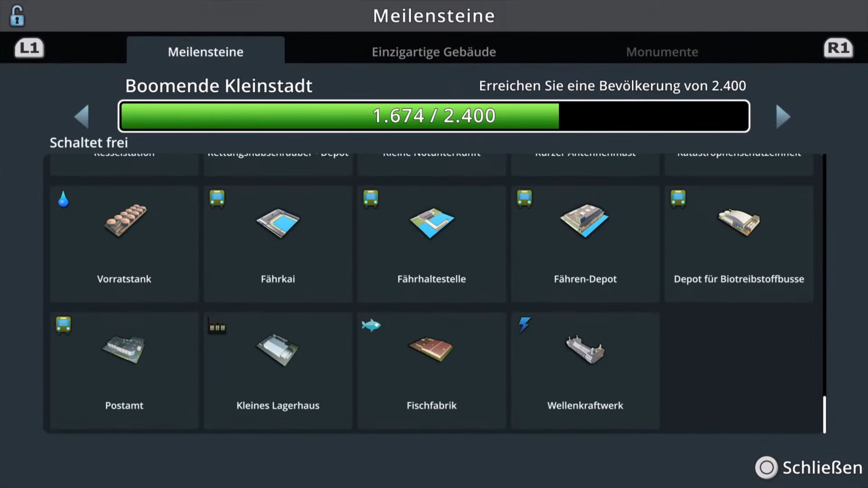This screenshot has height=488, width=868.
Task: Select the Fähren-Depot building image
Action: (x=585, y=220)
